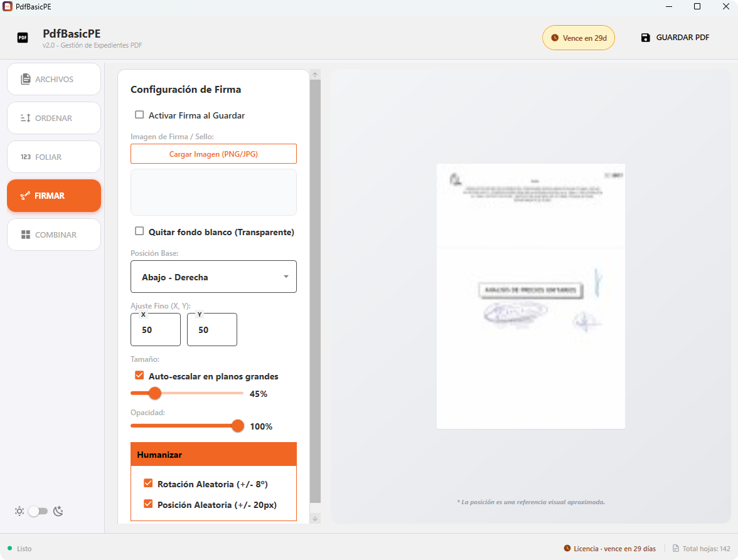
Task: Click the 'Total hojas: 142' status text
Action: click(707, 549)
